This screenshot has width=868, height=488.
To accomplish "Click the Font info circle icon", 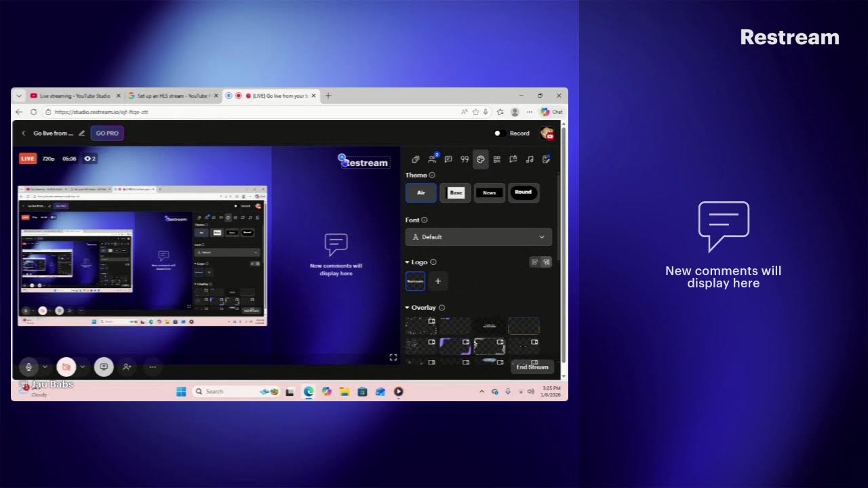I will [x=425, y=220].
